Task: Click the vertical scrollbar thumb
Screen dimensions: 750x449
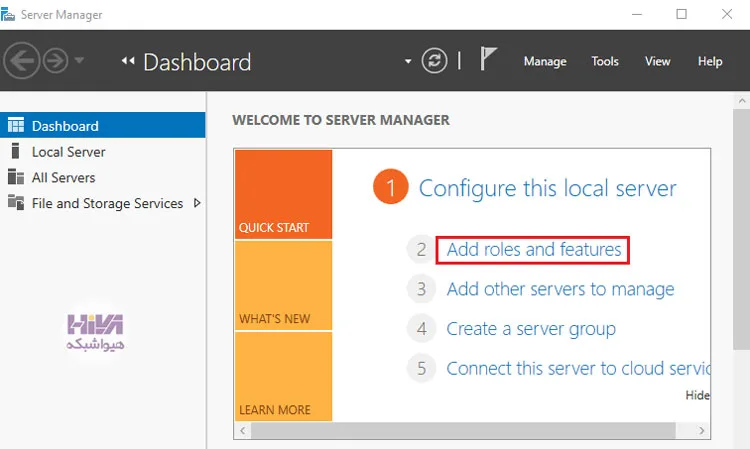Action: click(x=742, y=230)
